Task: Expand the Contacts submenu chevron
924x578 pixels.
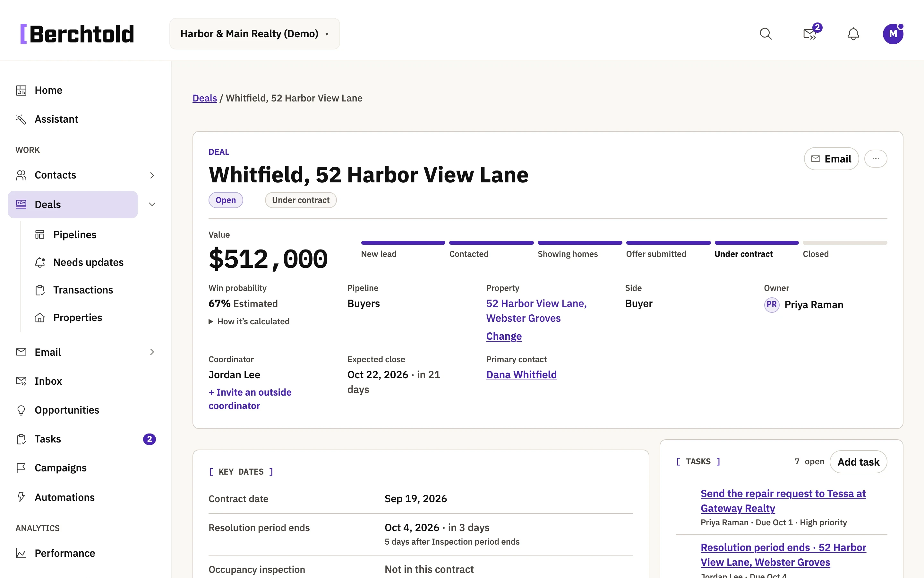Action: (152, 175)
